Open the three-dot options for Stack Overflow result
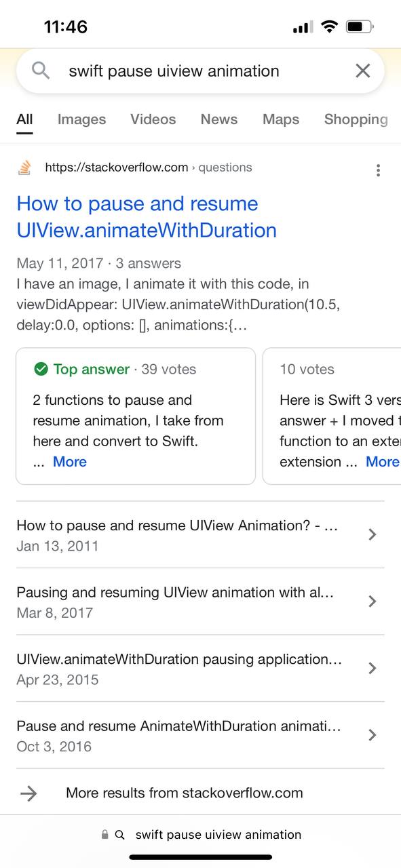 coord(378,170)
